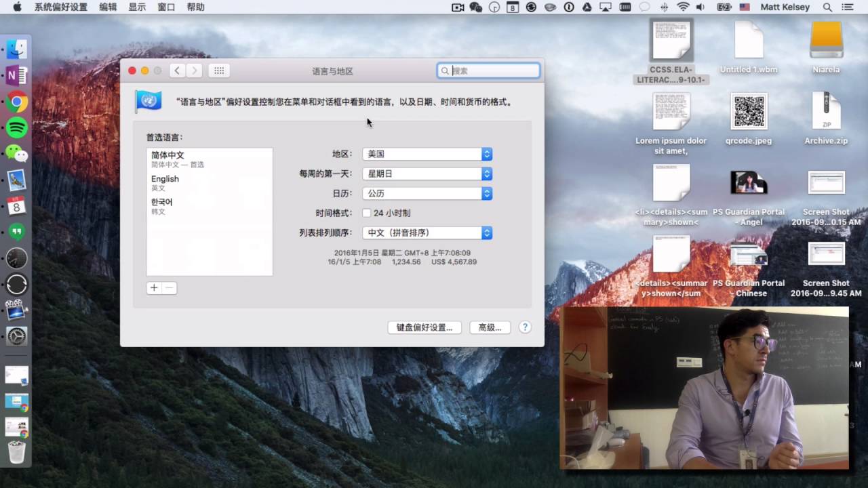
Task: Go back with the toolbar back arrow
Action: click(x=178, y=70)
